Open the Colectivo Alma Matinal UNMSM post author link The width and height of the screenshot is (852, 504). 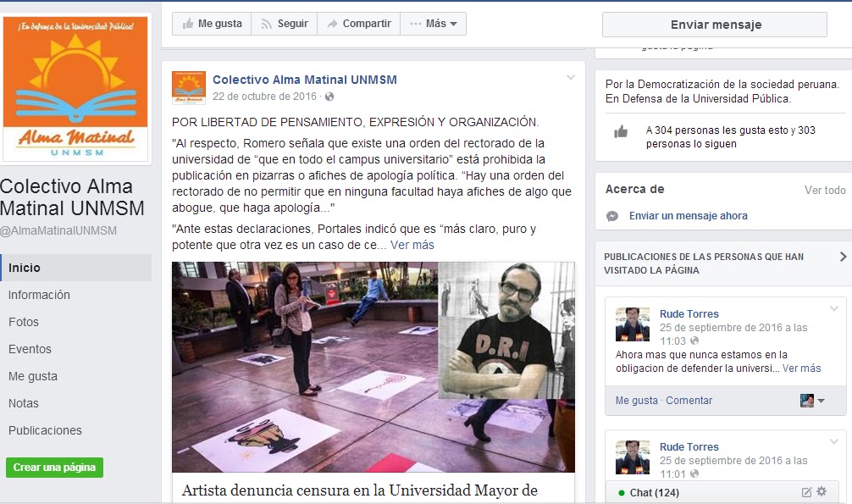pyautogui.click(x=304, y=80)
